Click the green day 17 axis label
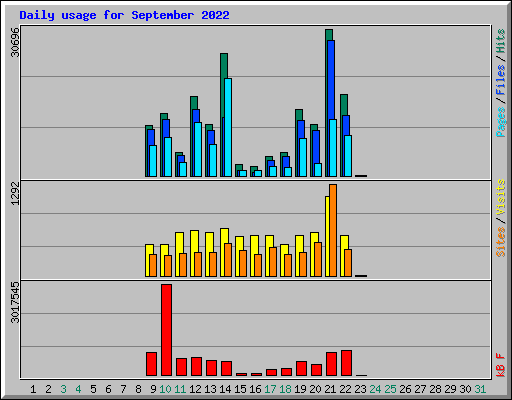Image resolution: width=512 pixels, height=400 pixels. [270, 389]
